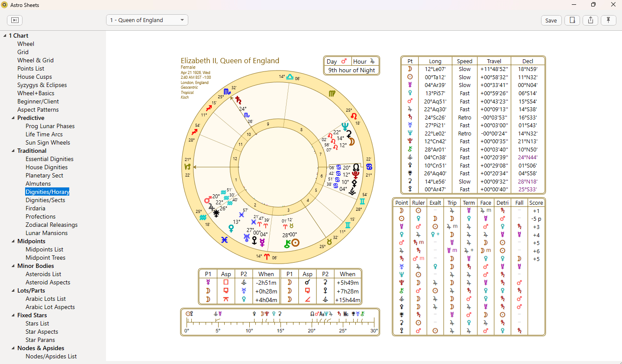Open the Wheel sheet

26,44
